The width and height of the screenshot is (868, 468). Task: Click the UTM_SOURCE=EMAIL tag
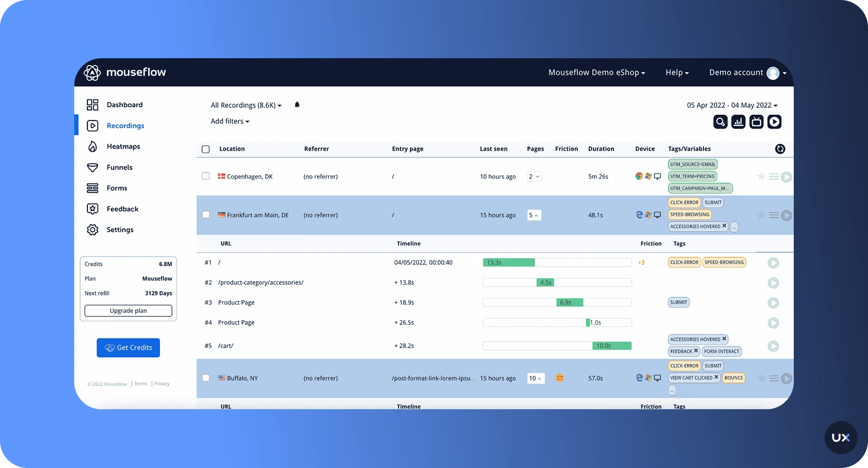pyautogui.click(x=693, y=164)
